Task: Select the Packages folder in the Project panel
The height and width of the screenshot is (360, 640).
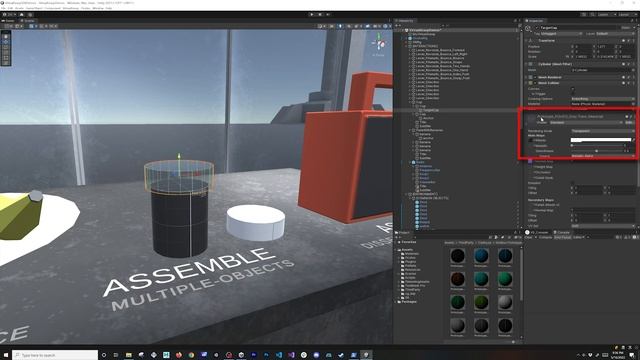Action: tap(409, 302)
